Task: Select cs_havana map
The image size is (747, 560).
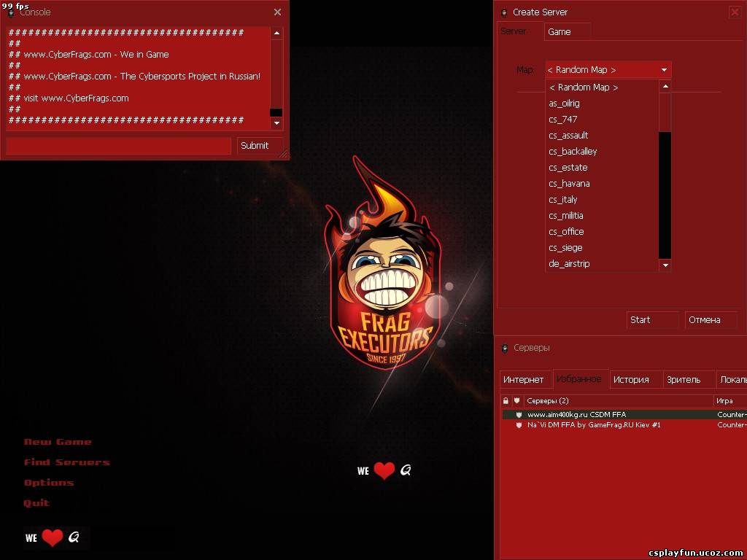Action: click(x=602, y=184)
